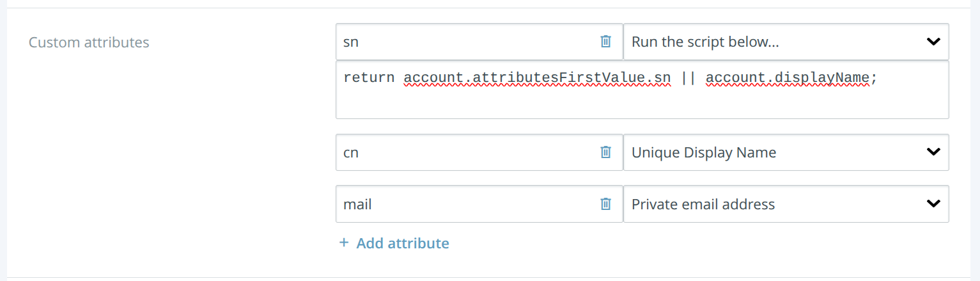Click chevron arrow on the sn value selector
This screenshot has width=980, height=281.
(933, 42)
